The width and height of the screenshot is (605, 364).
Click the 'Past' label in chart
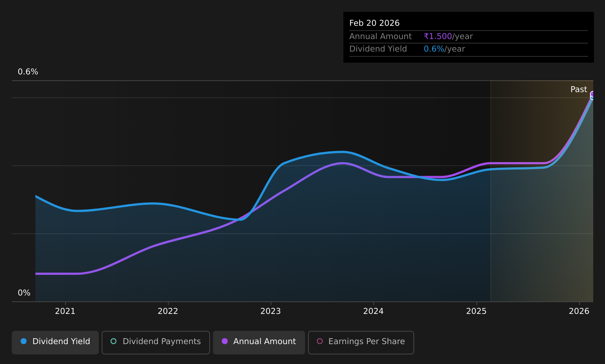tap(578, 90)
